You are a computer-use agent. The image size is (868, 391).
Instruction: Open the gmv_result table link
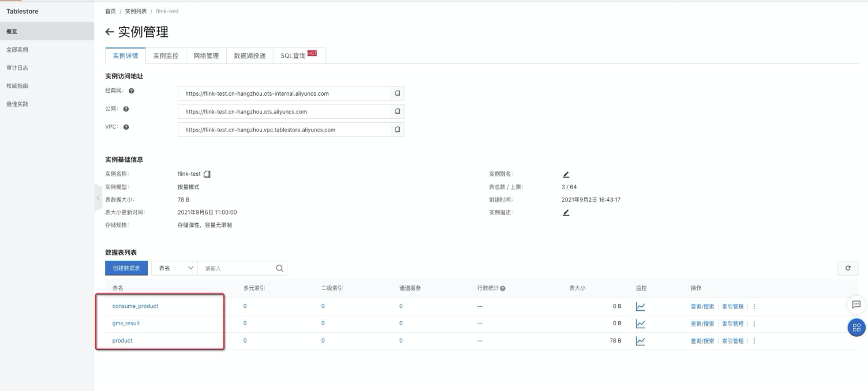point(126,324)
